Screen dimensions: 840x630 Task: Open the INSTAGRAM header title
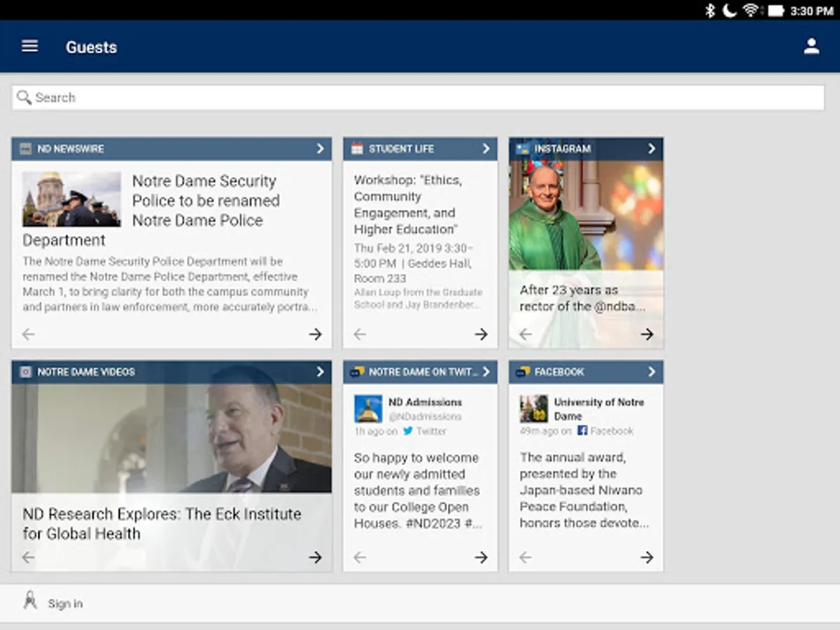pos(563,148)
